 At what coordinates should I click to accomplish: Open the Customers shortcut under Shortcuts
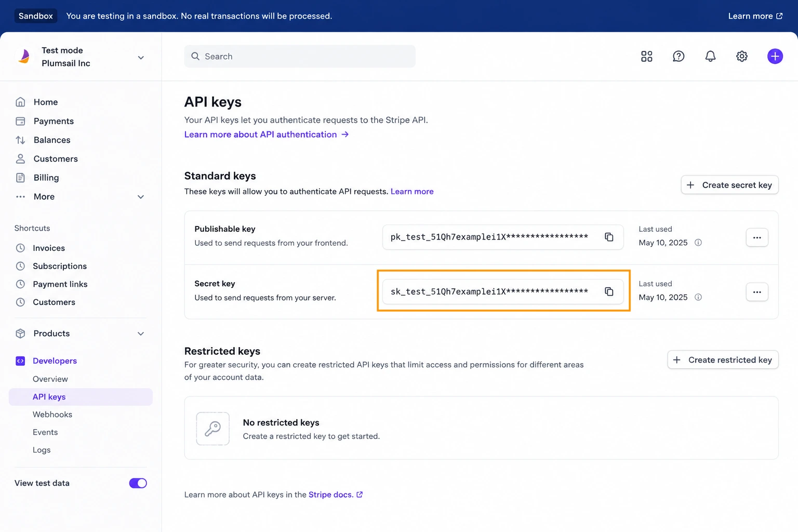pos(54,302)
